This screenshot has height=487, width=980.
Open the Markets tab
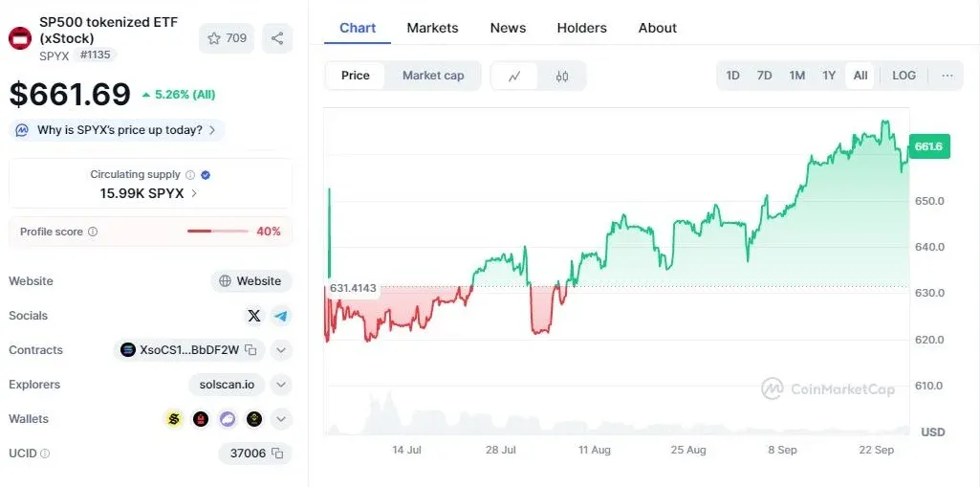(432, 28)
